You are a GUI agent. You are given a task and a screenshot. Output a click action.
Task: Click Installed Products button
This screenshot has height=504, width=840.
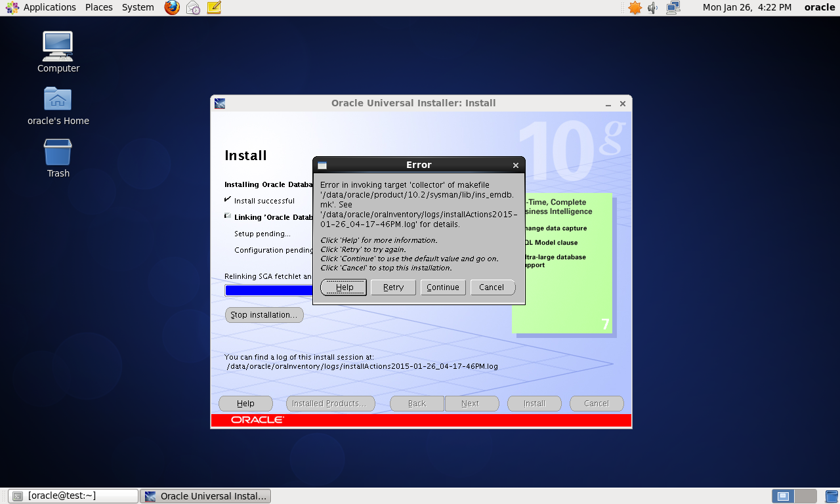click(331, 404)
